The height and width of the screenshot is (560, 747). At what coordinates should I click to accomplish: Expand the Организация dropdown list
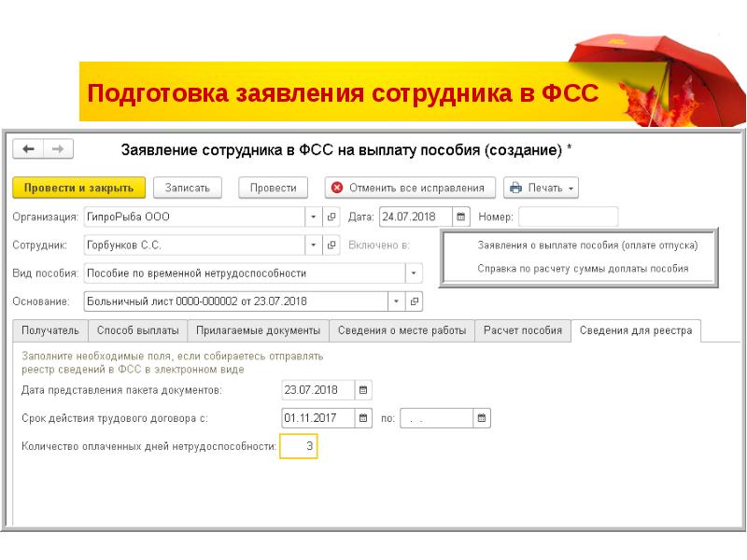coord(313,217)
